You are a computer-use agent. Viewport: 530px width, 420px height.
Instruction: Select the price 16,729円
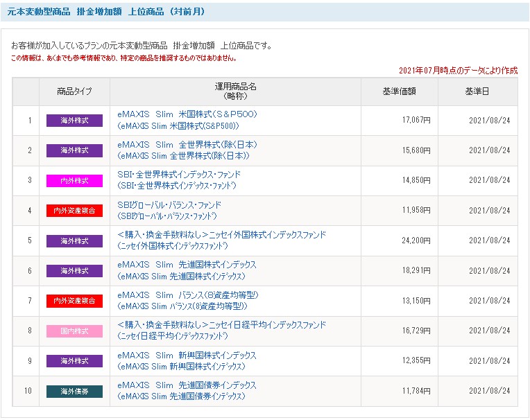tap(416, 331)
